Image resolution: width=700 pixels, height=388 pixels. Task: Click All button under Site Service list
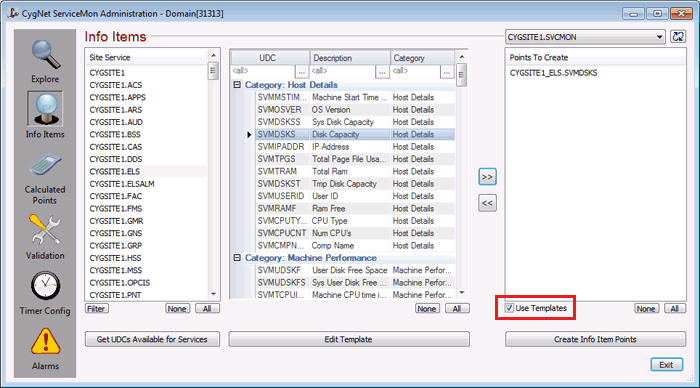(x=207, y=309)
